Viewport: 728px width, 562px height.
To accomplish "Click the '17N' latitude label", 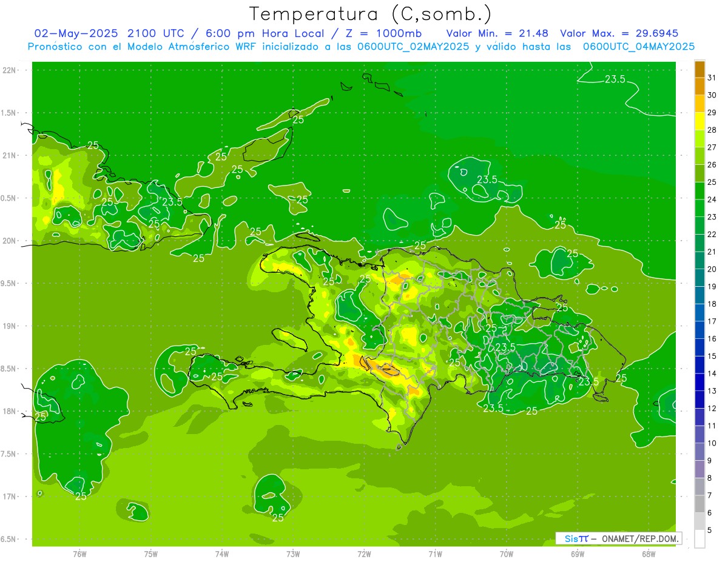I will 9,497.
